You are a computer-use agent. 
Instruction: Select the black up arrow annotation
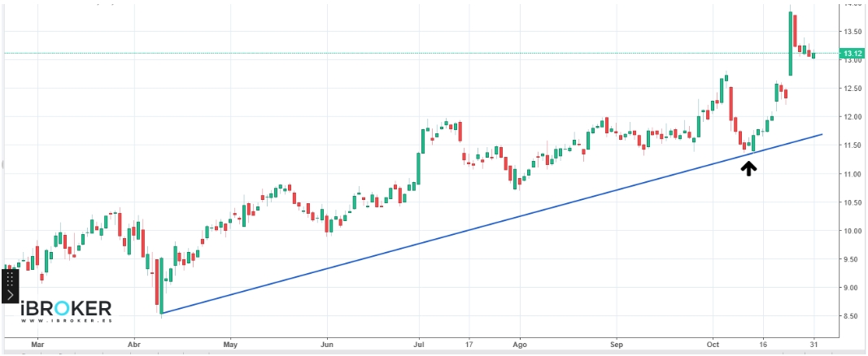(x=748, y=167)
